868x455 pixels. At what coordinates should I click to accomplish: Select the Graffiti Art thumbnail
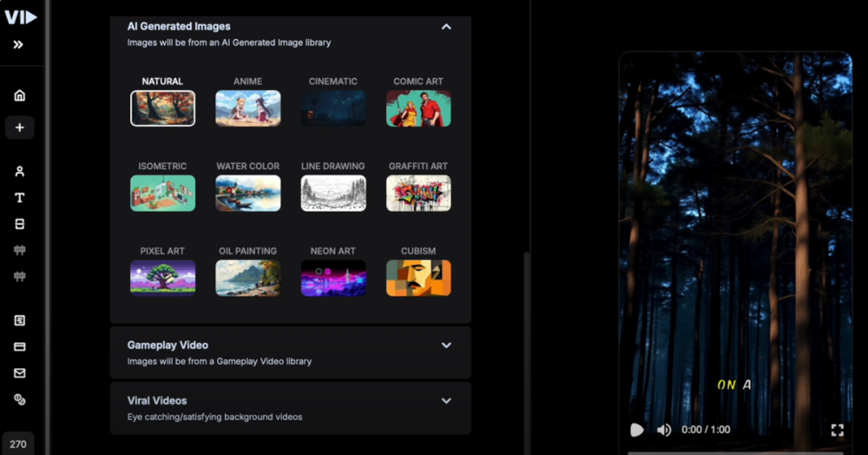[x=418, y=193]
